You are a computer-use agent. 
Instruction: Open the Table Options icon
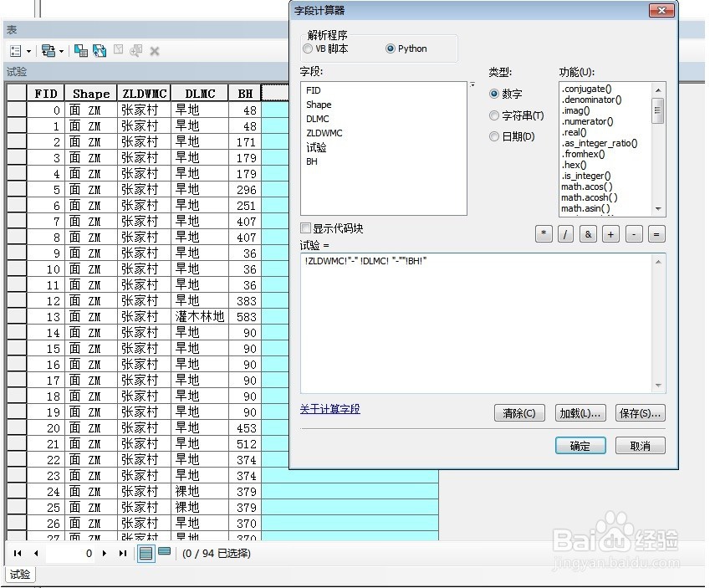15,50
